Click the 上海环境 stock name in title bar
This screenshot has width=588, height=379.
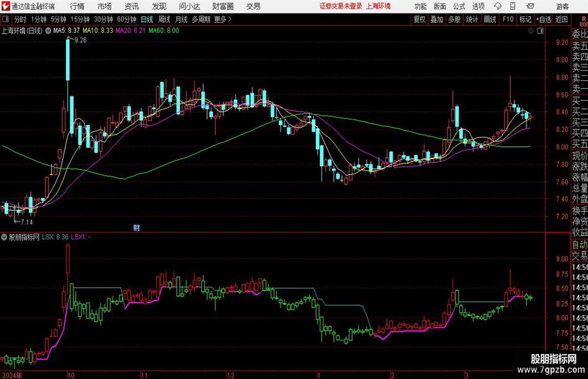[378, 6]
